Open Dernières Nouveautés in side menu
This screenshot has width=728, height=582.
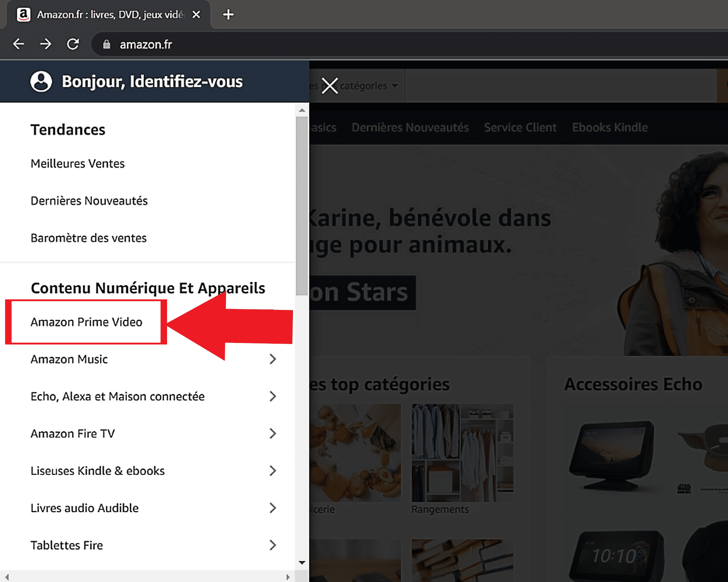pyautogui.click(x=89, y=201)
